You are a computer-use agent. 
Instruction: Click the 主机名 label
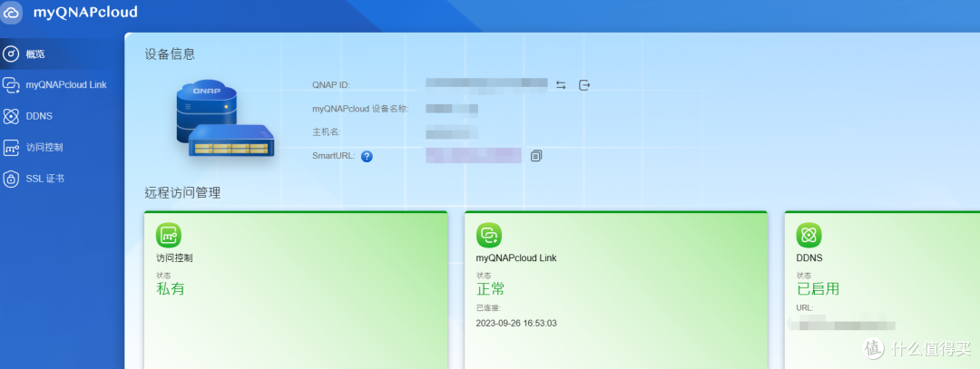point(327,132)
